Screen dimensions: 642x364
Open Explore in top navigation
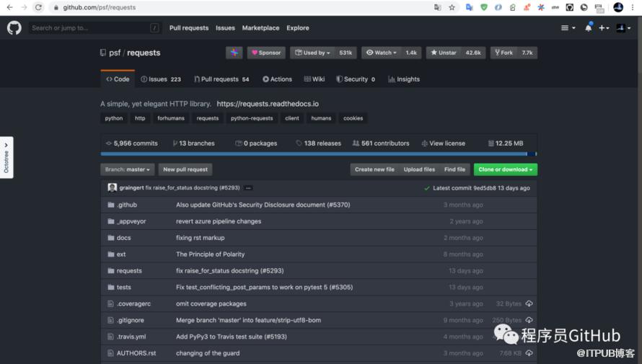(x=298, y=28)
